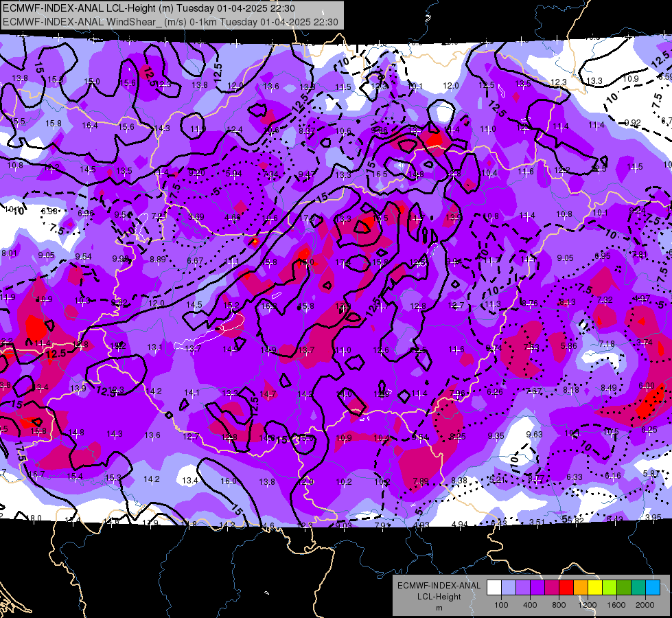Image resolution: width=672 pixels, height=618 pixels.
Task: Click the legend scale label 400
Action: 530,605
